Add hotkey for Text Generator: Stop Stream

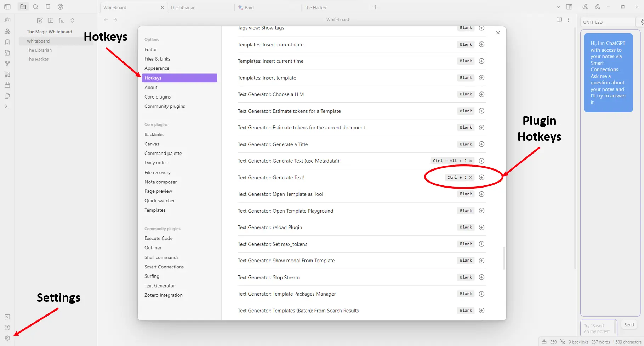pyautogui.click(x=481, y=277)
